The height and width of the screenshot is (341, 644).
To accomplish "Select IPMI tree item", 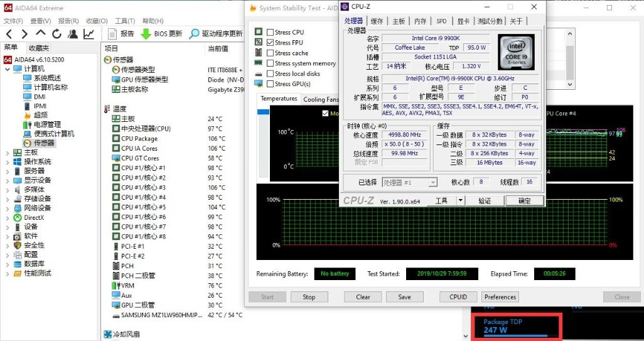I will click(x=35, y=106).
